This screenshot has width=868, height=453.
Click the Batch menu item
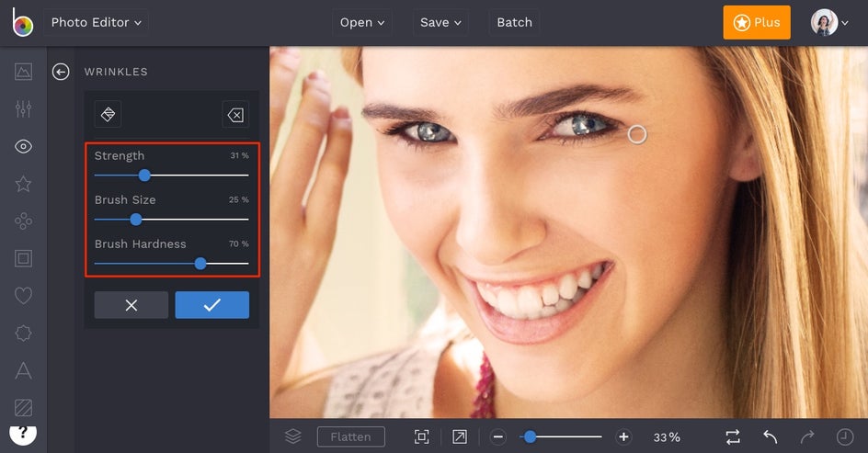point(514,23)
